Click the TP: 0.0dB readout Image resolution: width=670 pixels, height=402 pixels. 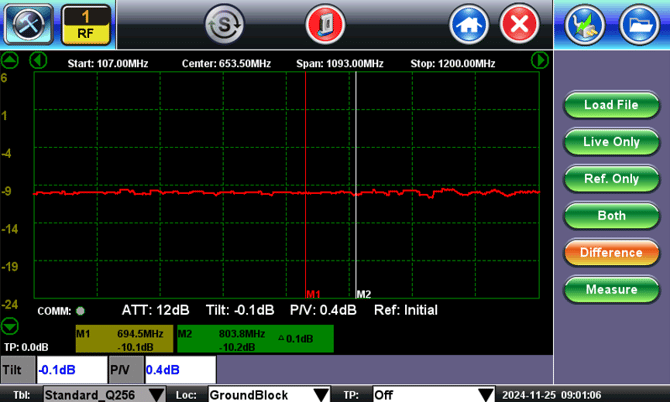[26, 347]
